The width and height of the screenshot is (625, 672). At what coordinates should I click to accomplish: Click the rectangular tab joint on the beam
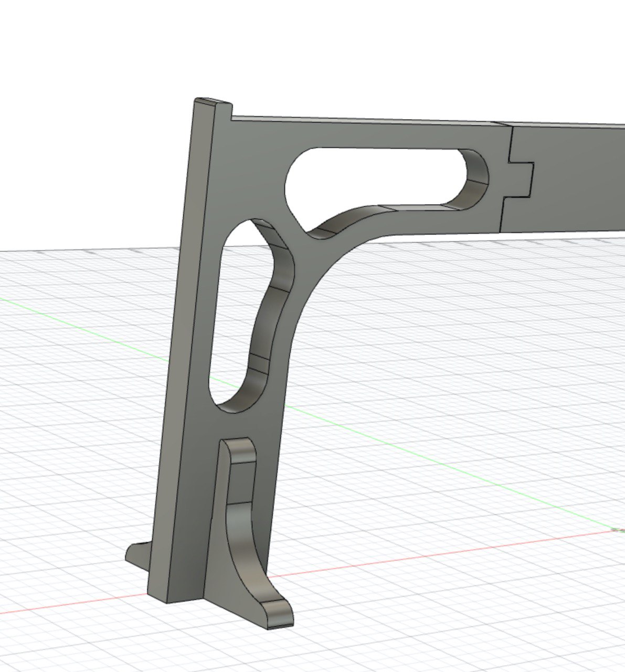pos(519,179)
